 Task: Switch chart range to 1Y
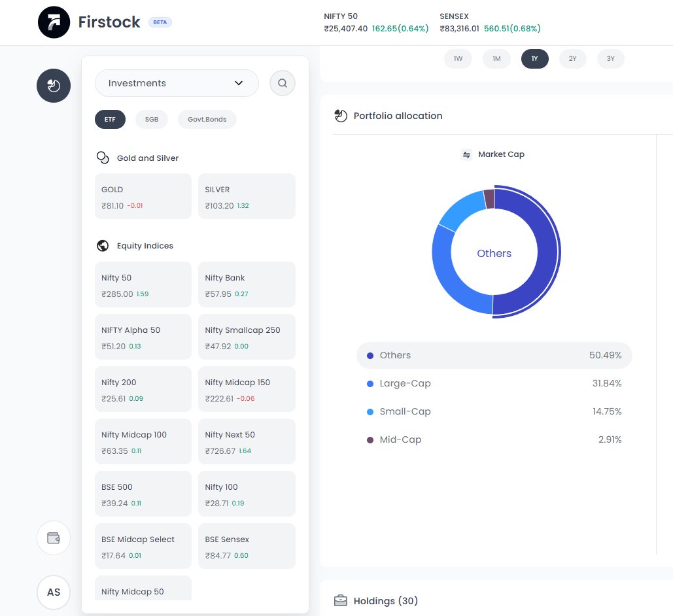(535, 59)
